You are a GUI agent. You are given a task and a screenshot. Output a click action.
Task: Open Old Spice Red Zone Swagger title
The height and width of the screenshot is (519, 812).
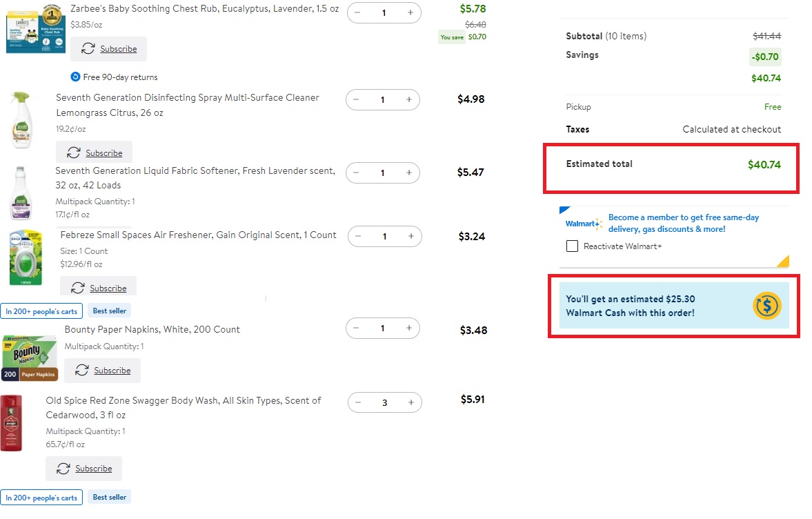pos(184,408)
